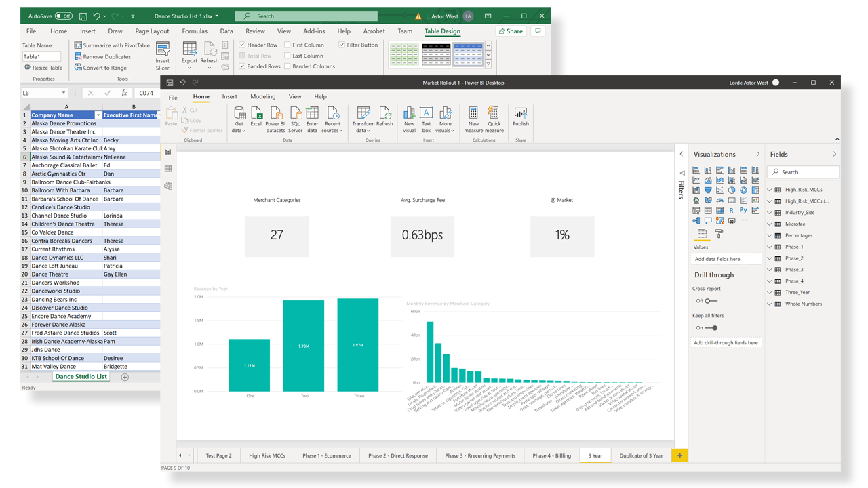Enable Last Column checkbox

click(x=288, y=56)
